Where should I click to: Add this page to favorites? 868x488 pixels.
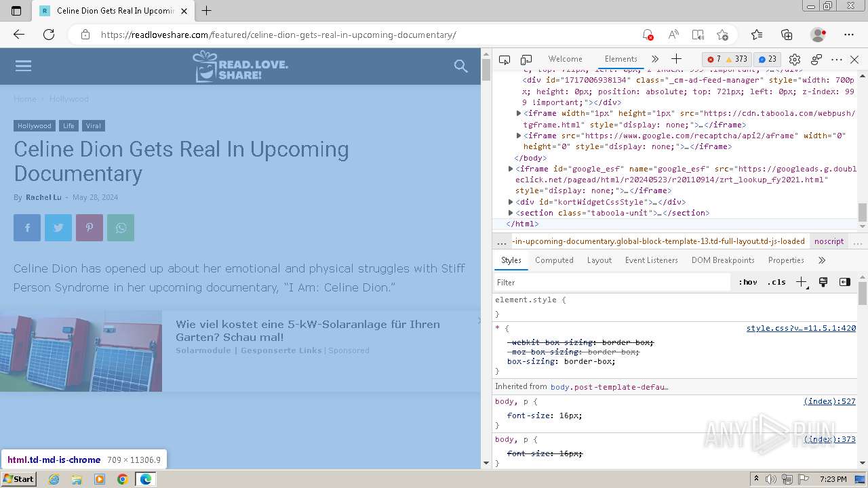point(722,35)
